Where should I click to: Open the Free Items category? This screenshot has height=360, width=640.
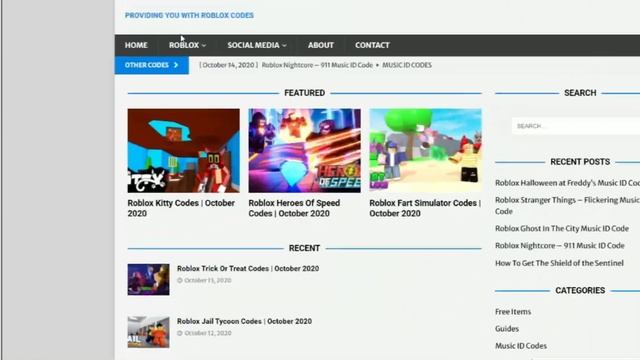tap(513, 312)
